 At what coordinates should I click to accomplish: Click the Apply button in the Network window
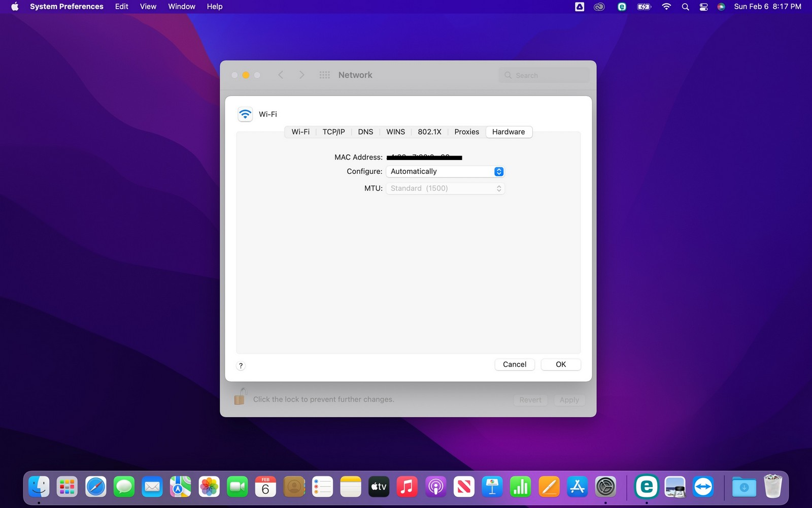[x=569, y=400]
